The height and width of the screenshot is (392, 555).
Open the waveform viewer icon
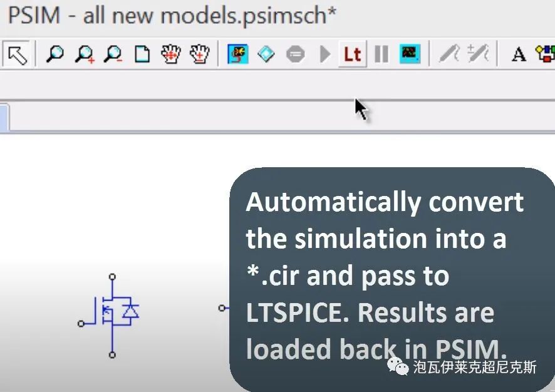(410, 54)
